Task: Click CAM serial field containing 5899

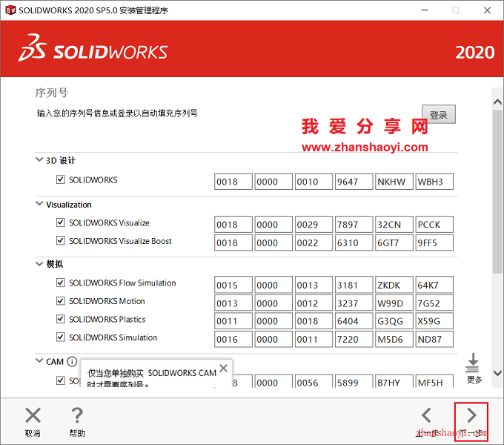Action: pyautogui.click(x=354, y=381)
